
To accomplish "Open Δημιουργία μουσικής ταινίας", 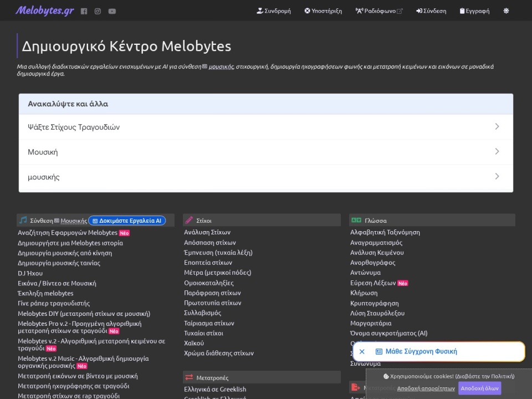I will pos(59,263).
